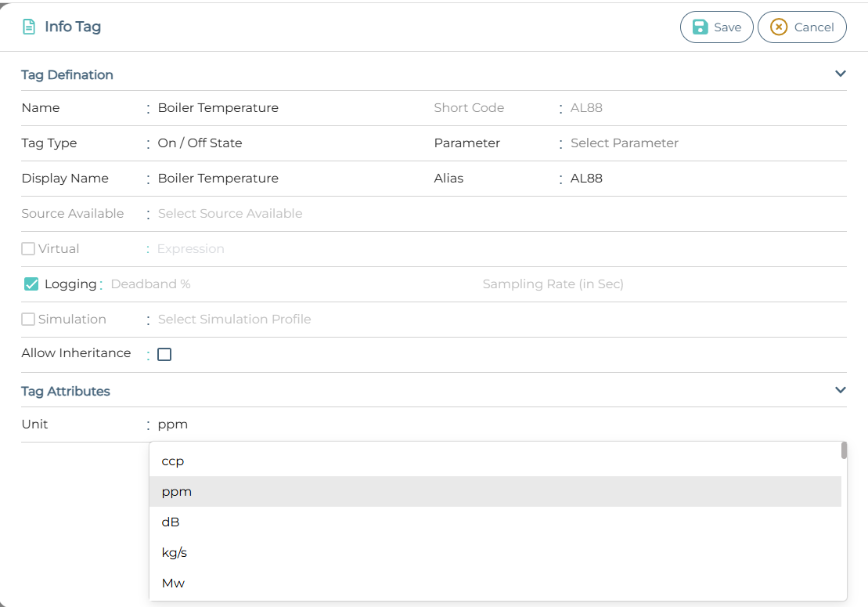
Task: Tick the Allow Inheritance checkbox
Action: click(x=164, y=355)
